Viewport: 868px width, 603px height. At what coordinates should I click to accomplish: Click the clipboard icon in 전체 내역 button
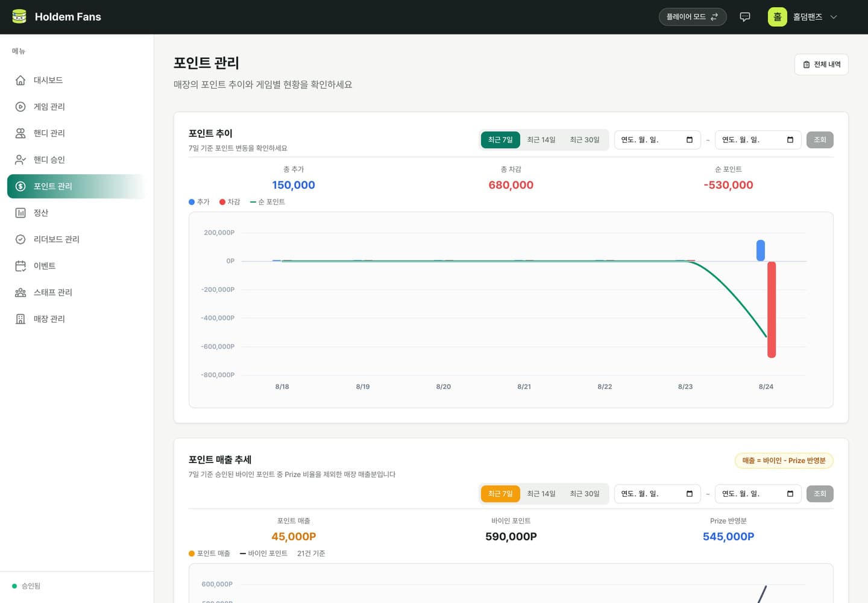[x=807, y=65]
